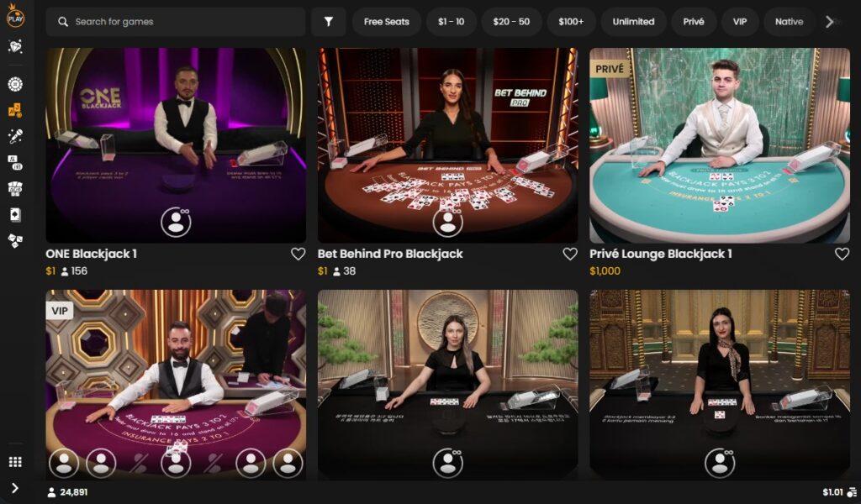Select the diamond icon in sidebar

15,46
